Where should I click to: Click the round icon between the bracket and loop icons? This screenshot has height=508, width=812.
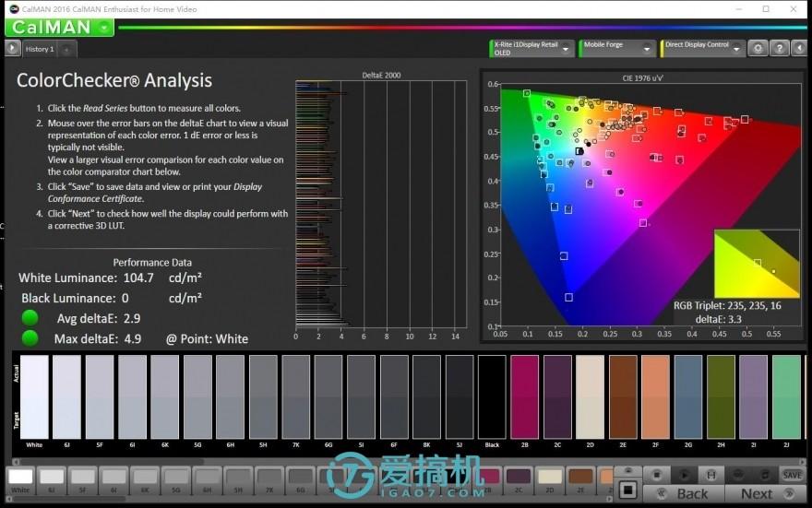[738, 475]
